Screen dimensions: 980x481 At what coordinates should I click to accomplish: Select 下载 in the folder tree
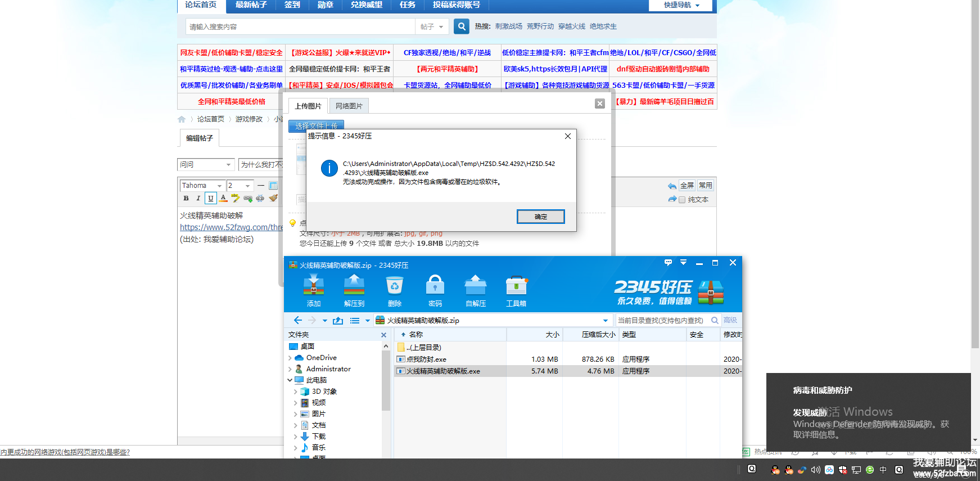pos(319,437)
